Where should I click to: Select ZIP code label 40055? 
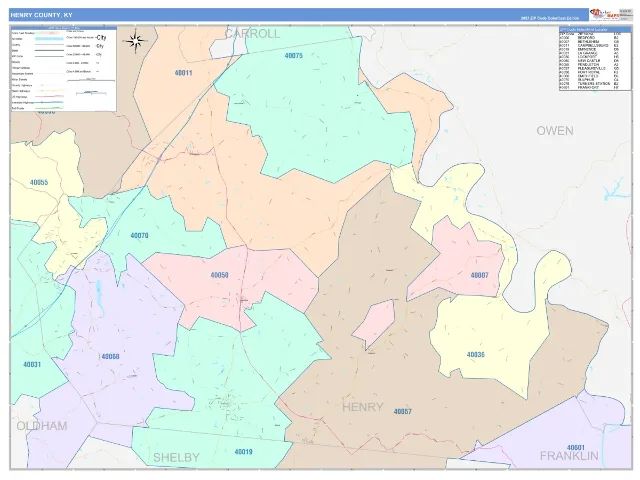(x=39, y=182)
